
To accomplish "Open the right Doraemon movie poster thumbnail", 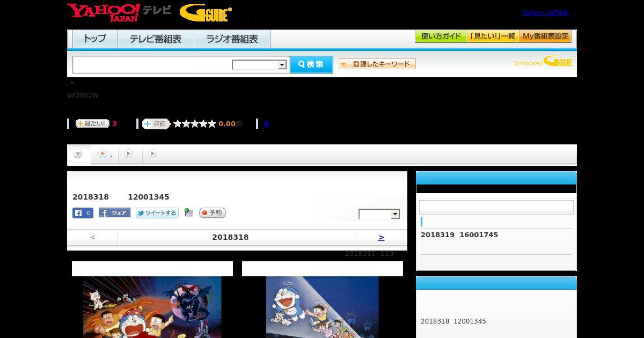I will click(323, 307).
